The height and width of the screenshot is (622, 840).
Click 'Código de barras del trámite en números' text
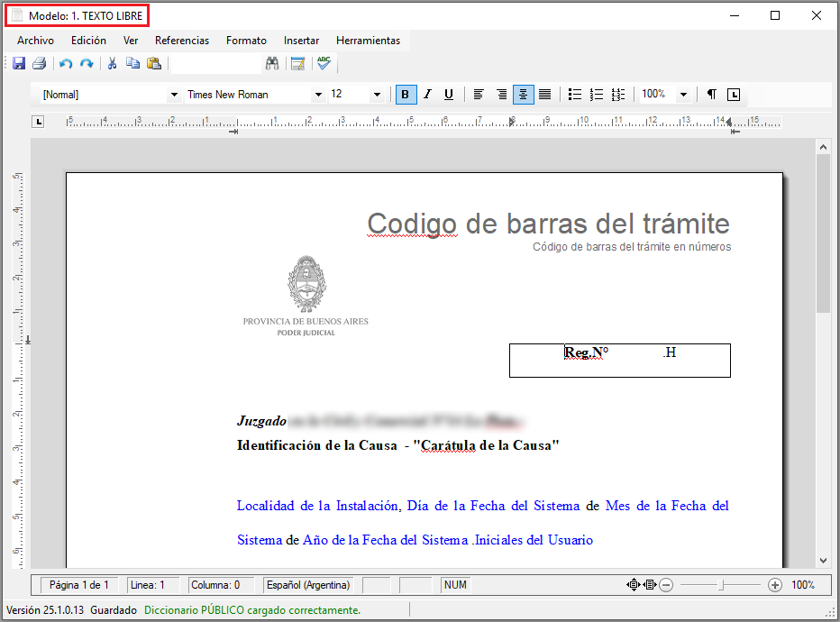pyautogui.click(x=632, y=246)
